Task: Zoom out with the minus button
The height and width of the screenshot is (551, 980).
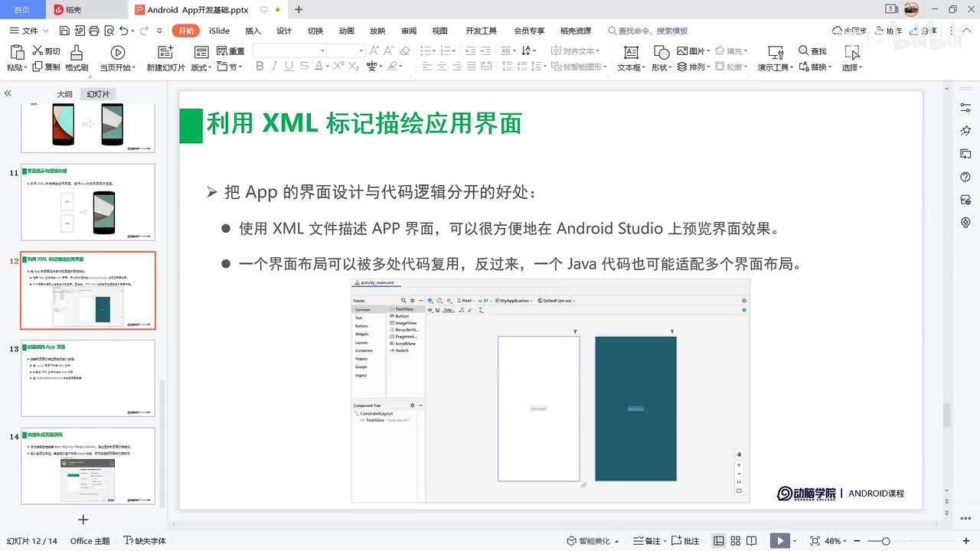Action: pos(856,541)
